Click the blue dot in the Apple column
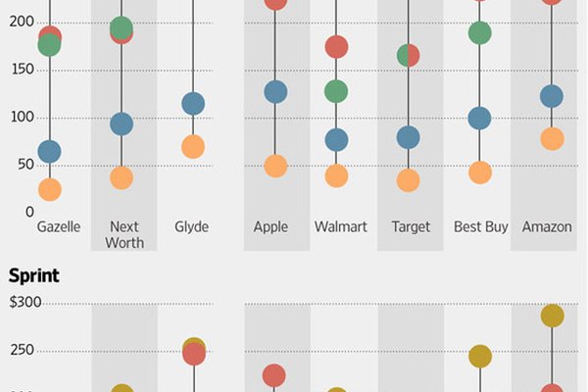The image size is (588, 392). [x=276, y=92]
